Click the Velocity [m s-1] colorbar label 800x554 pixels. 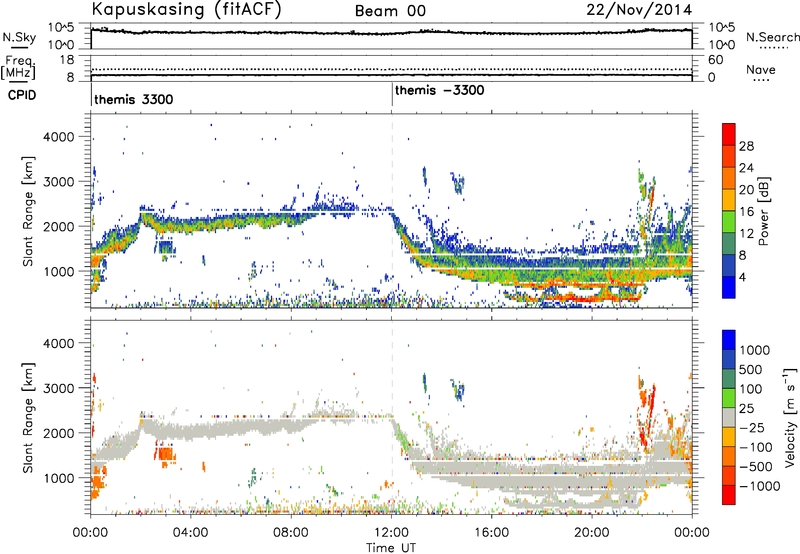790,417
